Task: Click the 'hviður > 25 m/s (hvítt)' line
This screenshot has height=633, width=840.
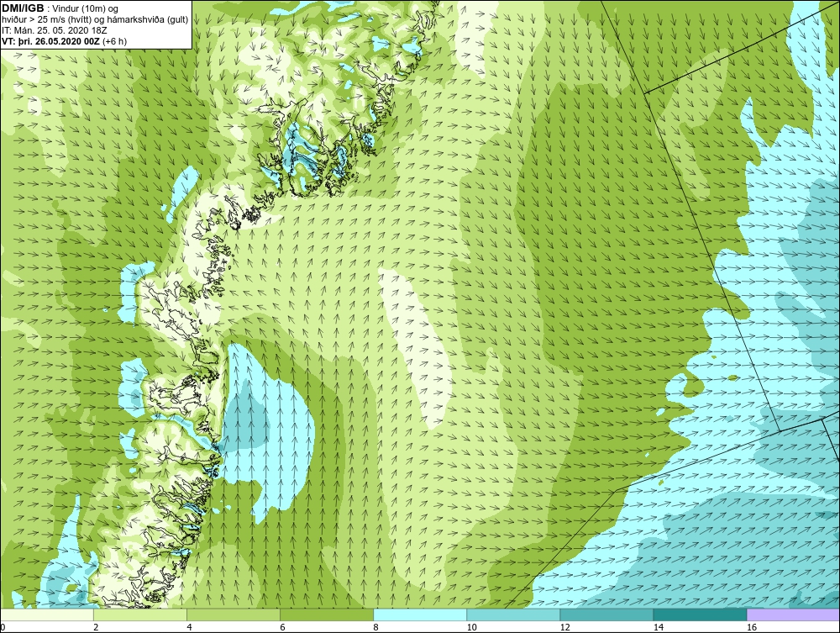Action: tap(94, 19)
